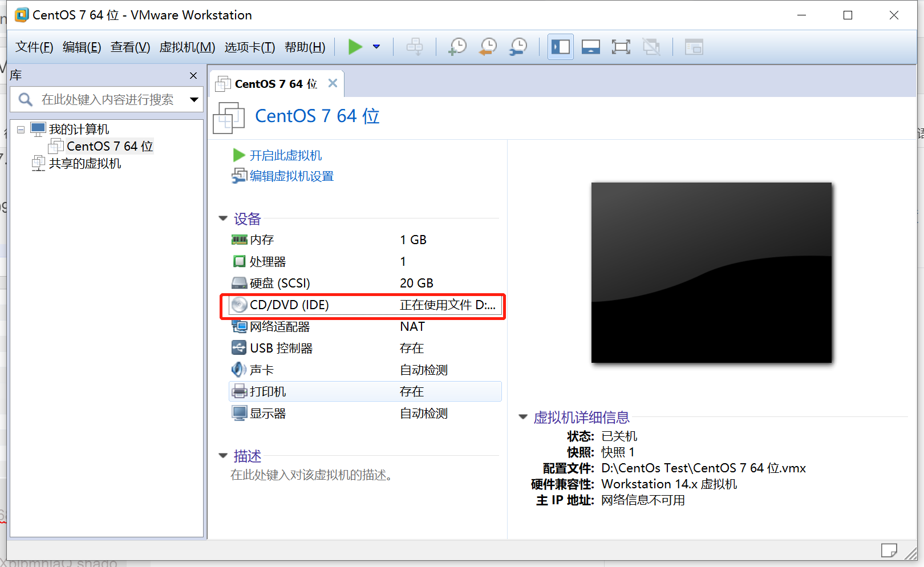
Task: Select the 硬盘 (SCSI) device row
Action: click(x=365, y=283)
